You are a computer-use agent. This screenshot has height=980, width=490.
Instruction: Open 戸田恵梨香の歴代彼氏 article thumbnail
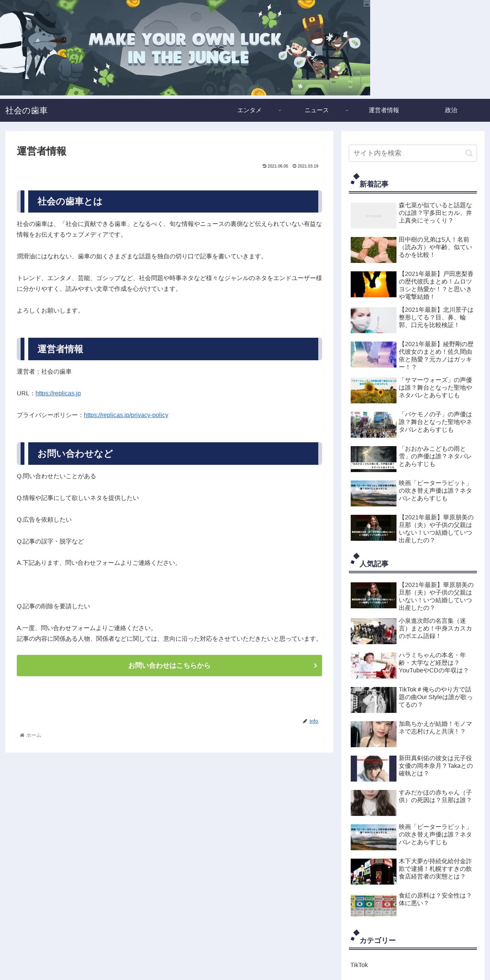[x=373, y=284]
